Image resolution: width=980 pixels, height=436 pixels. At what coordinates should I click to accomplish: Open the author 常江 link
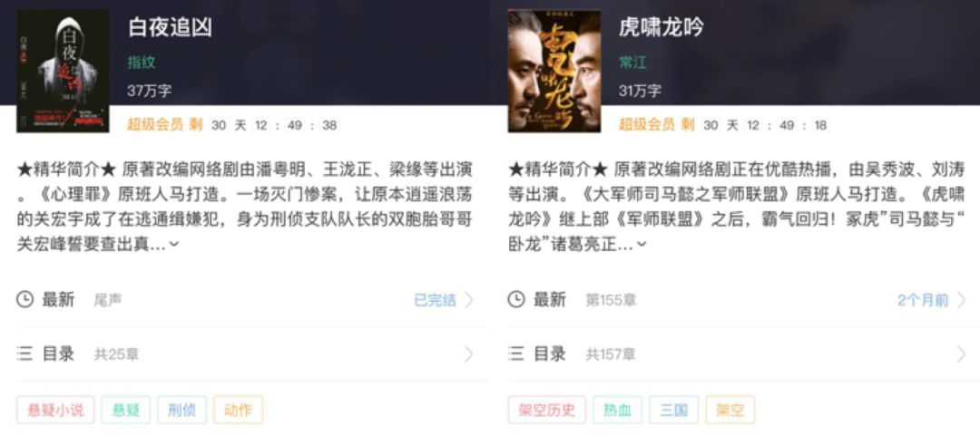(632, 63)
